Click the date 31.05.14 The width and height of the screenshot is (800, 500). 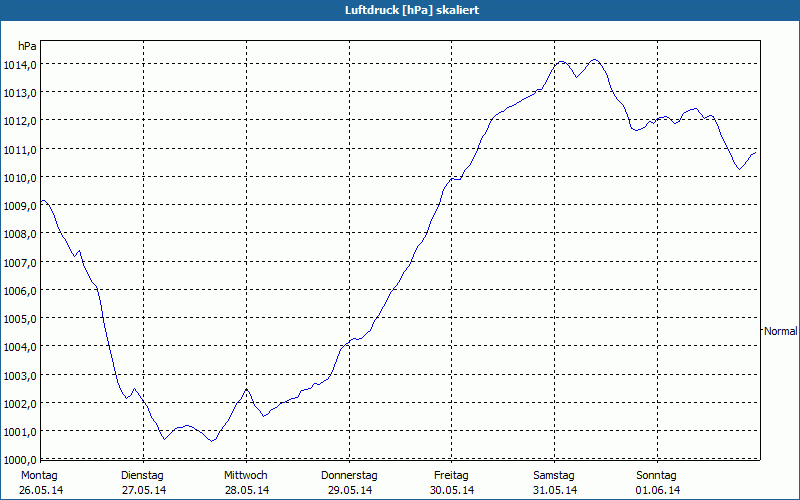pyautogui.click(x=555, y=490)
